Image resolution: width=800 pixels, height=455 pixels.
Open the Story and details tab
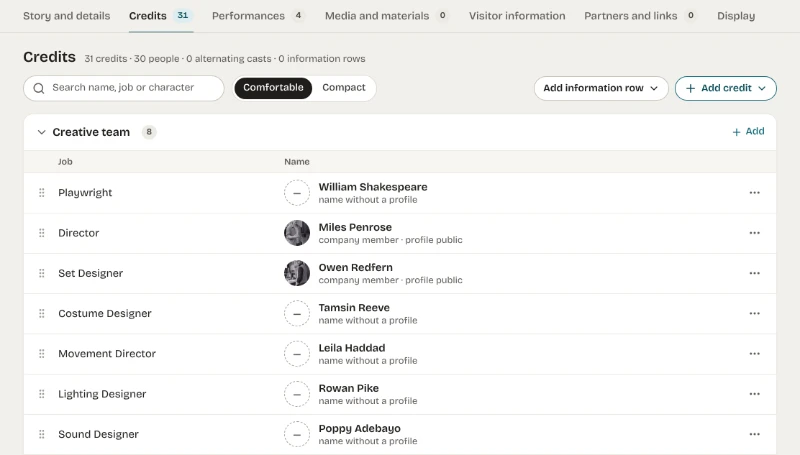(66, 16)
